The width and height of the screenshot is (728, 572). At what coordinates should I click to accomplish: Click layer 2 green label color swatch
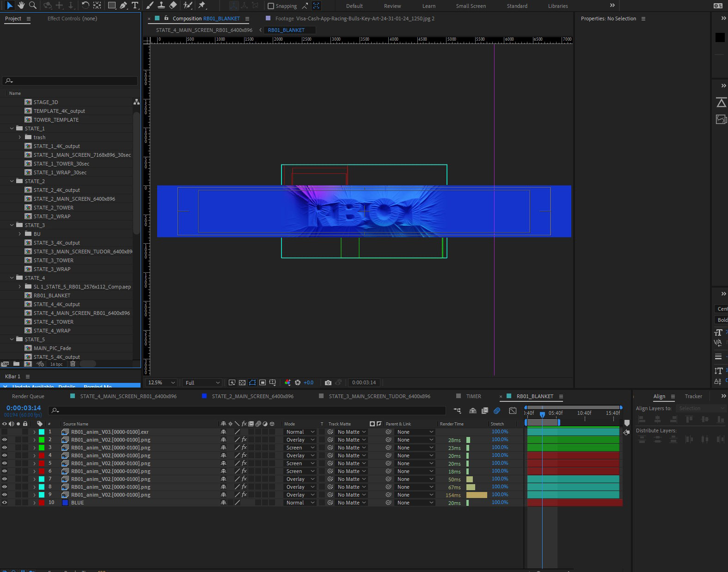[x=42, y=440]
